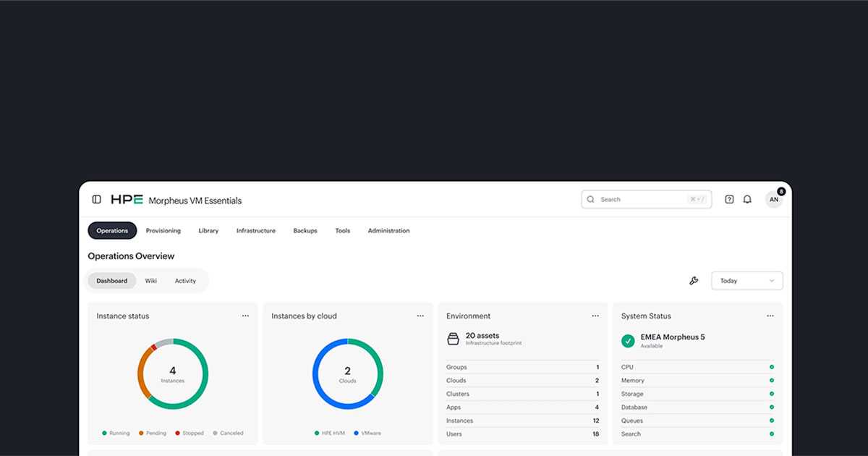Open Instances by cloud card options menu
868x456 pixels.
[x=420, y=316]
